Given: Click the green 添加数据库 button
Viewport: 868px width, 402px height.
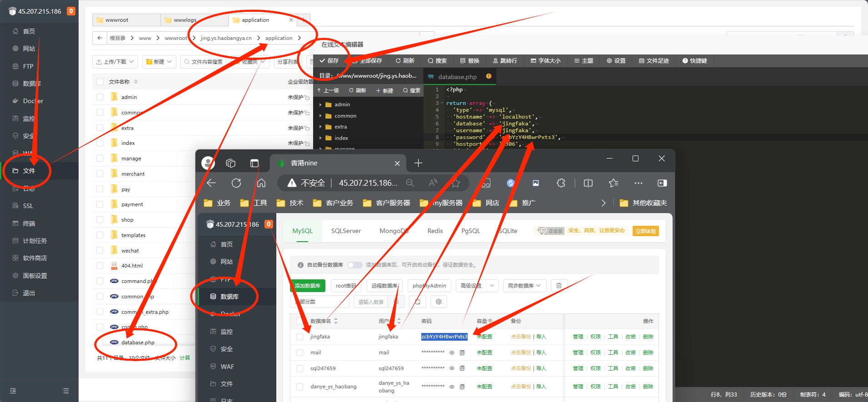Looking at the screenshot, I should (308, 286).
